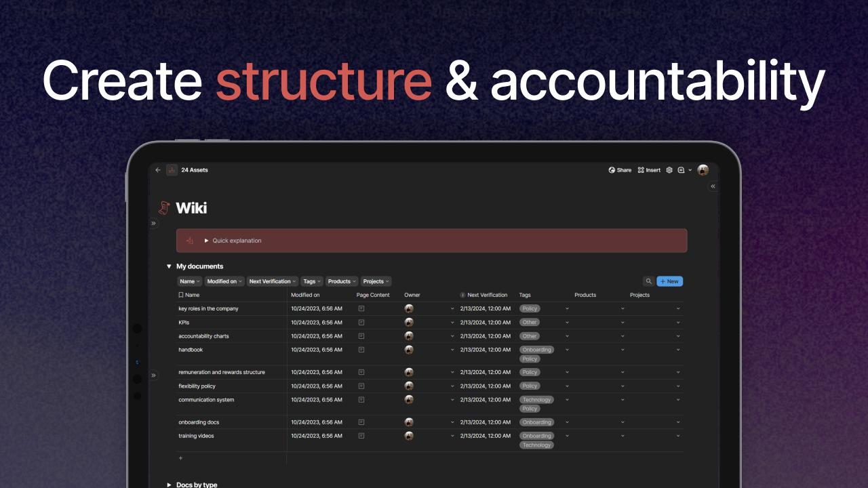Add a new row with plus sign
This screenshot has width=868, height=488.
[180, 458]
